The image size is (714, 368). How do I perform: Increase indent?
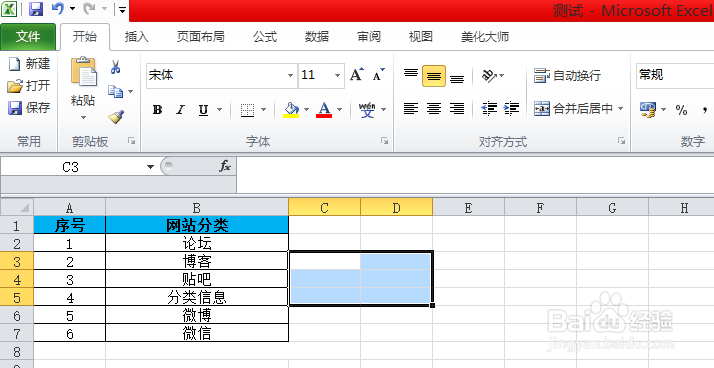(x=511, y=109)
